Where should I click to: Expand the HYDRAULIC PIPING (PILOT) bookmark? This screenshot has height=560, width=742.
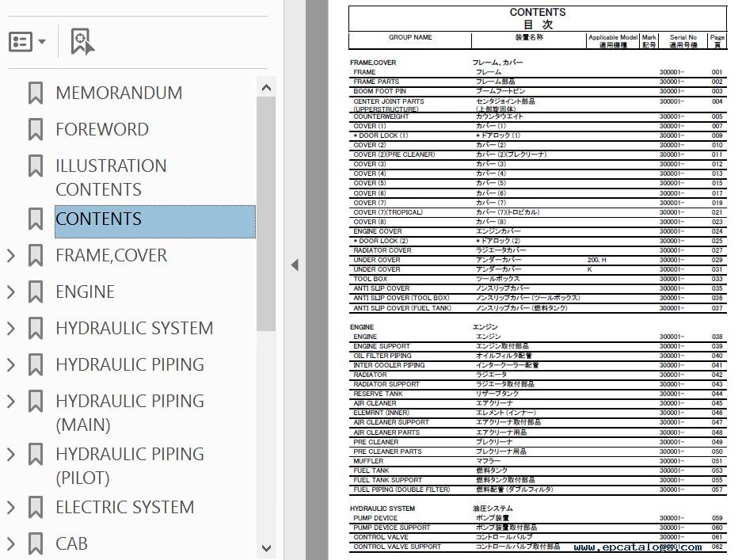pos(11,455)
